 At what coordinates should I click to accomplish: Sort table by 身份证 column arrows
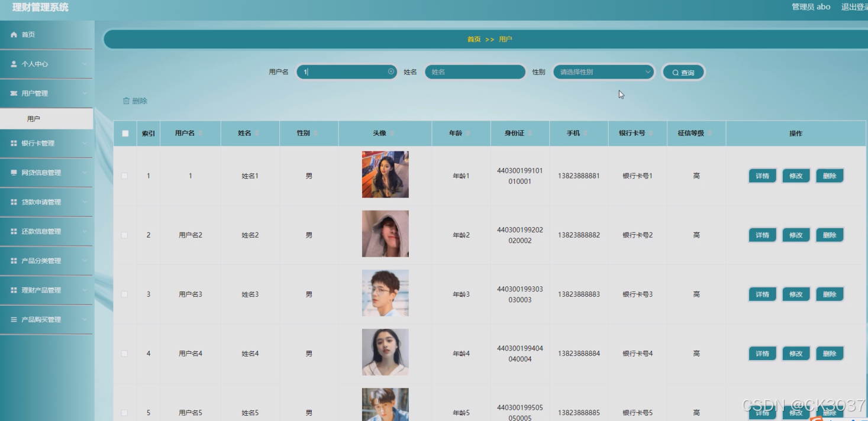[x=530, y=134]
